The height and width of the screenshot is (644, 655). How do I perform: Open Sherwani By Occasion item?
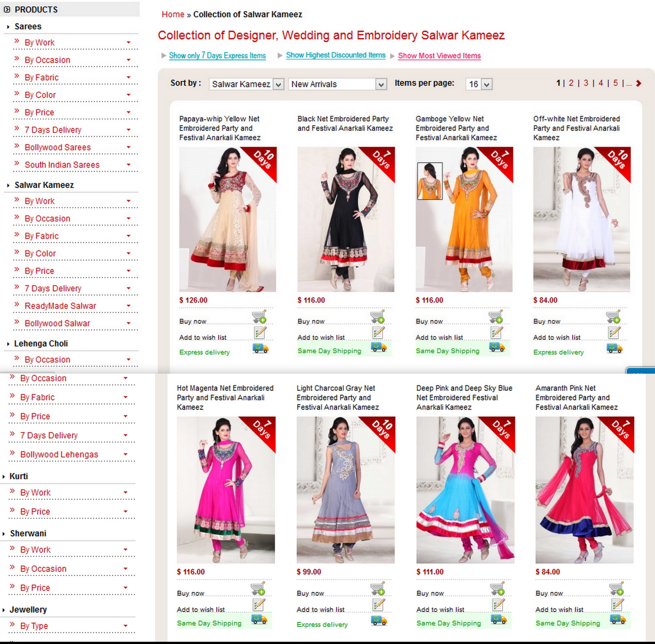point(43,569)
